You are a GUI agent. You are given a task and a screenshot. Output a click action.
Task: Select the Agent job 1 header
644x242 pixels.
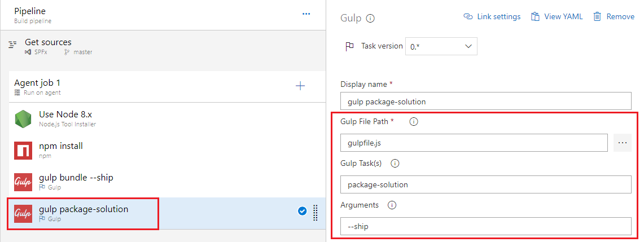pos(37,86)
